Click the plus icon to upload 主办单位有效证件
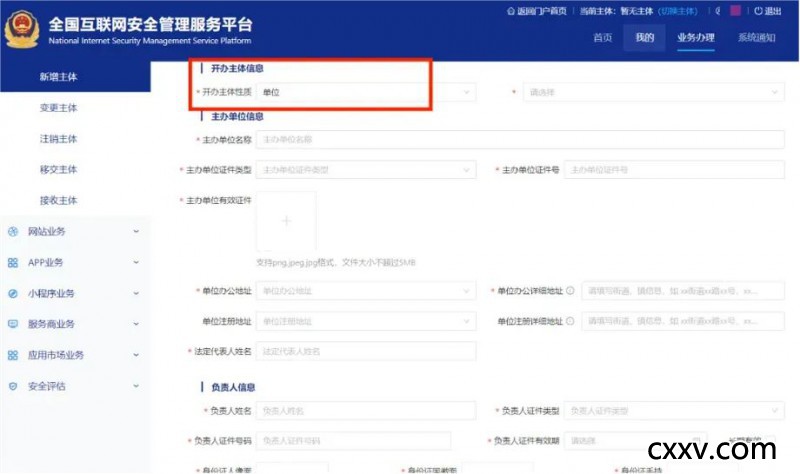 286,221
